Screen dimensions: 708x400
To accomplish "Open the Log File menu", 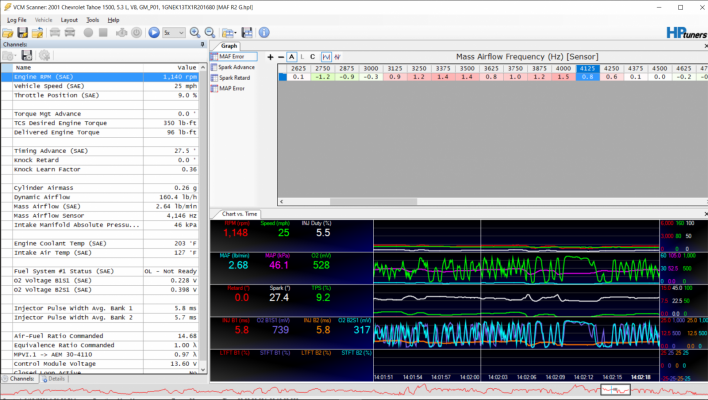I will click(17, 20).
